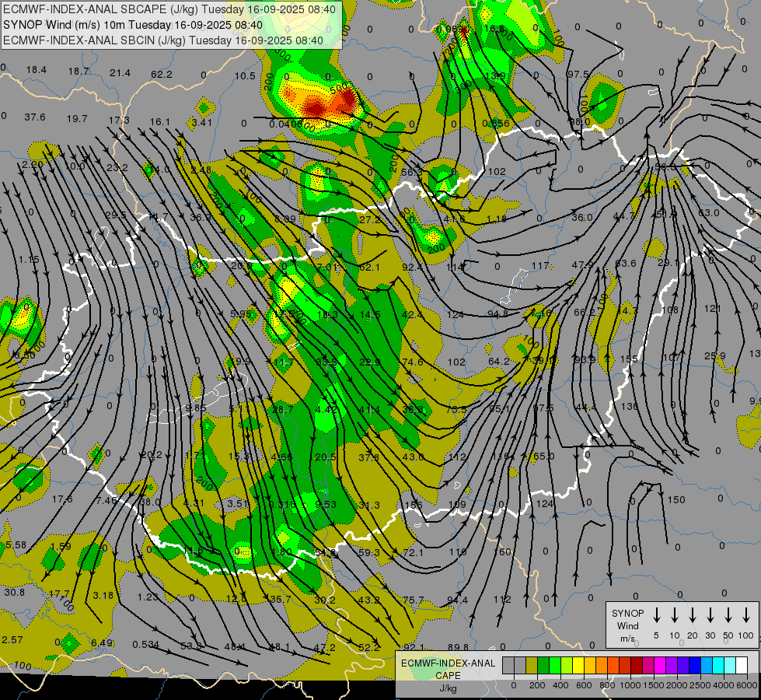Click the 400 tick label on color scale
Viewport: 761px width, 700px height.
(560, 686)
